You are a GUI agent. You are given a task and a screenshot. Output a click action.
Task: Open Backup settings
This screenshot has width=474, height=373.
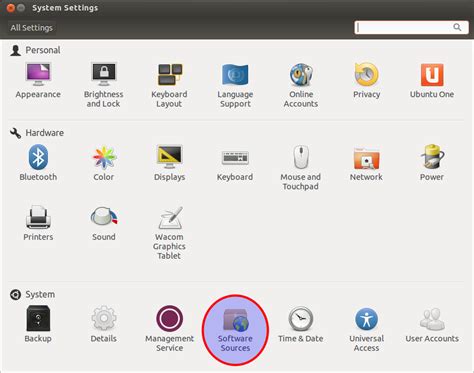38,324
